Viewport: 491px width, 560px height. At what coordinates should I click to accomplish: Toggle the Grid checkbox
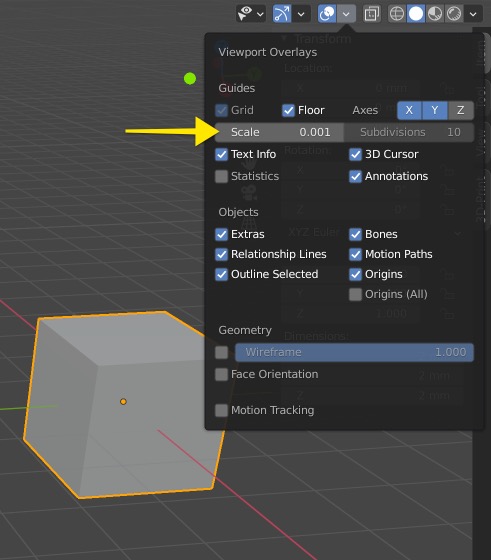tap(221, 110)
